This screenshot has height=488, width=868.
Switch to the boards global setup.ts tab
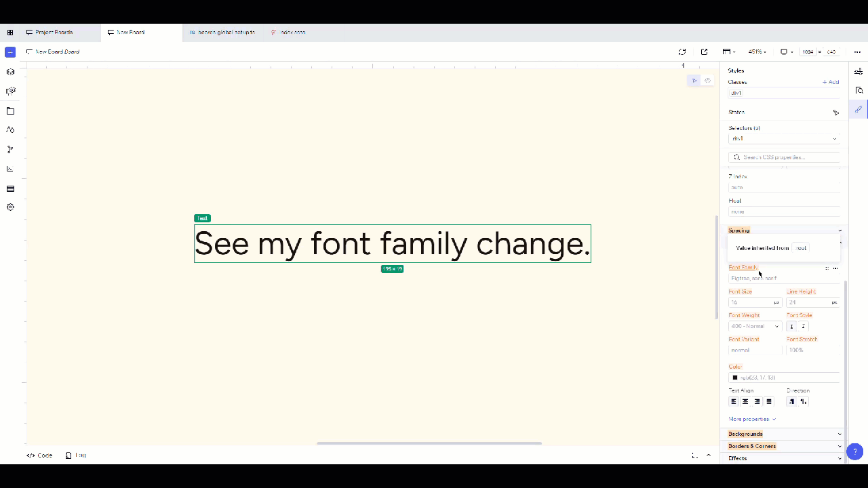[x=222, y=33]
